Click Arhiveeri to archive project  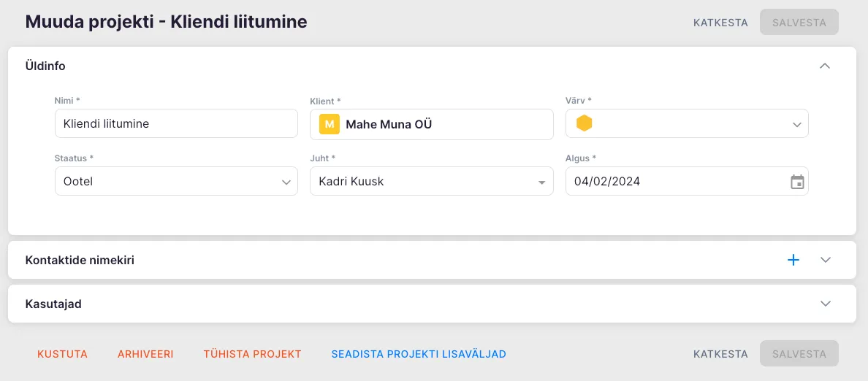tap(145, 354)
